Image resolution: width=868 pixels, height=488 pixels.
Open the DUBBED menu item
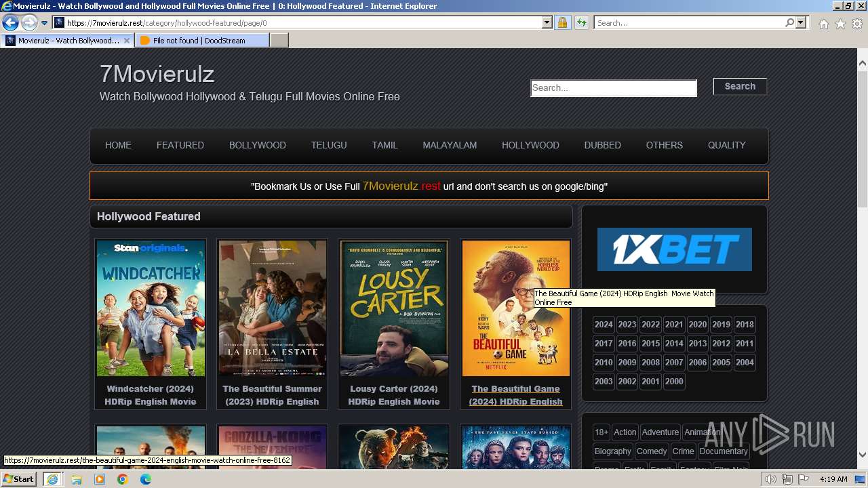pos(603,145)
